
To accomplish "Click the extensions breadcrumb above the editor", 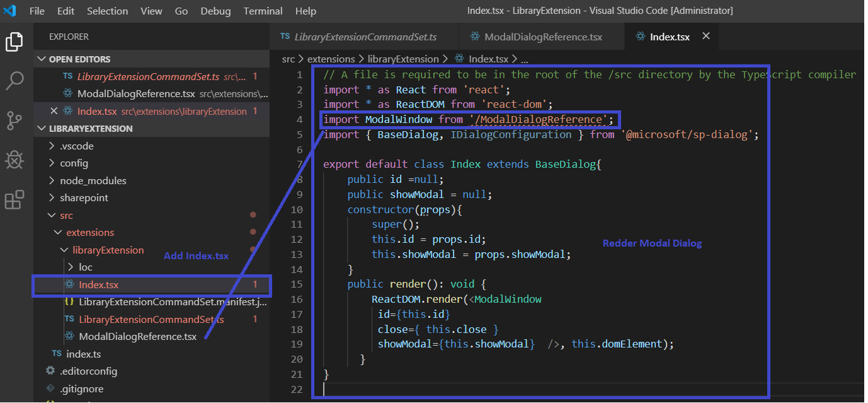I will 331,59.
